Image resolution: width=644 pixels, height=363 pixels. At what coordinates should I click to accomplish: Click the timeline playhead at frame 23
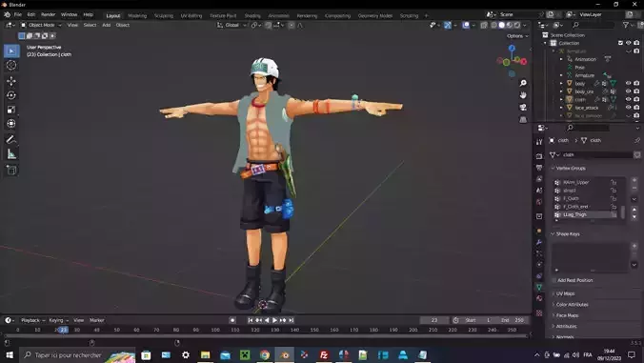coord(63,330)
